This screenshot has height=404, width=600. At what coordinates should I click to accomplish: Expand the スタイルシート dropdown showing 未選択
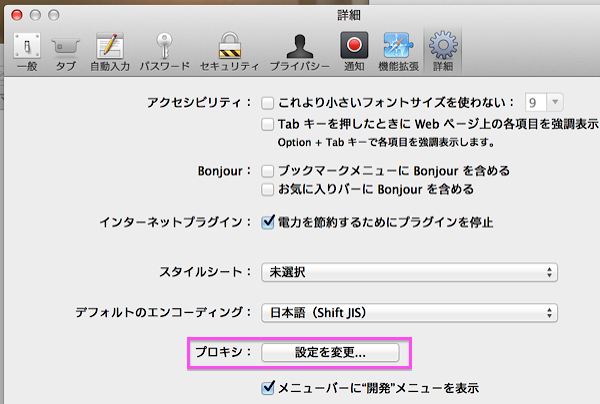click(x=408, y=272)
